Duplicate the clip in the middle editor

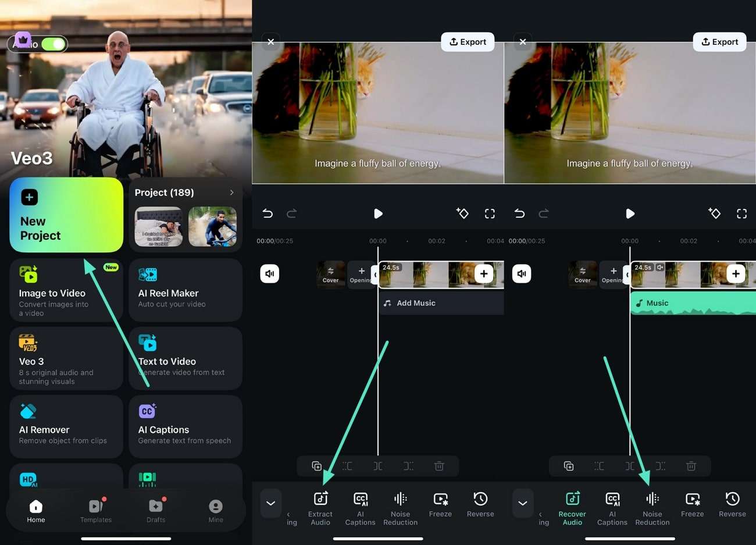[x=316, y=466]
